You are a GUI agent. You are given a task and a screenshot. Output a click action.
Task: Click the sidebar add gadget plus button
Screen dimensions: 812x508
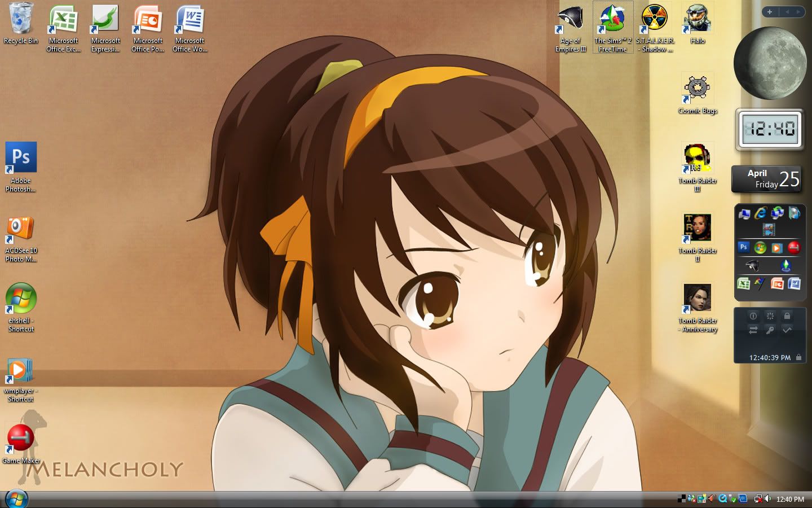pos(770,11)
